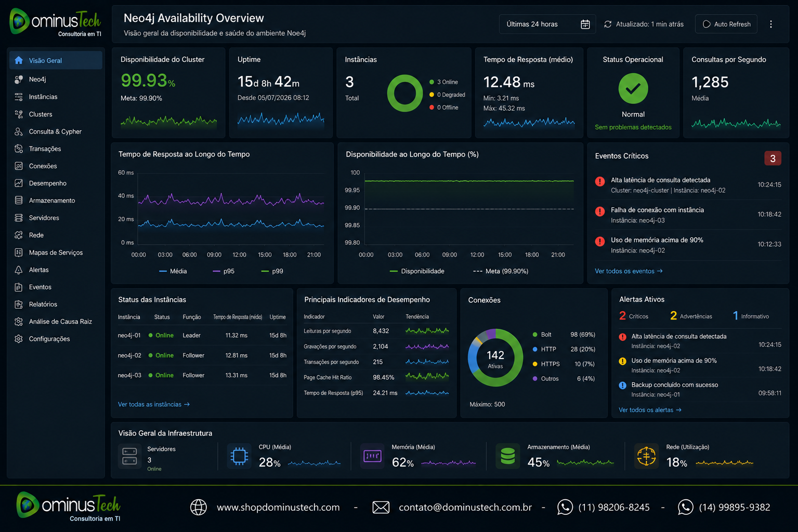Select the neo4j-01 instance row
The height and width of the screenshot is (532, 798).
202,336
